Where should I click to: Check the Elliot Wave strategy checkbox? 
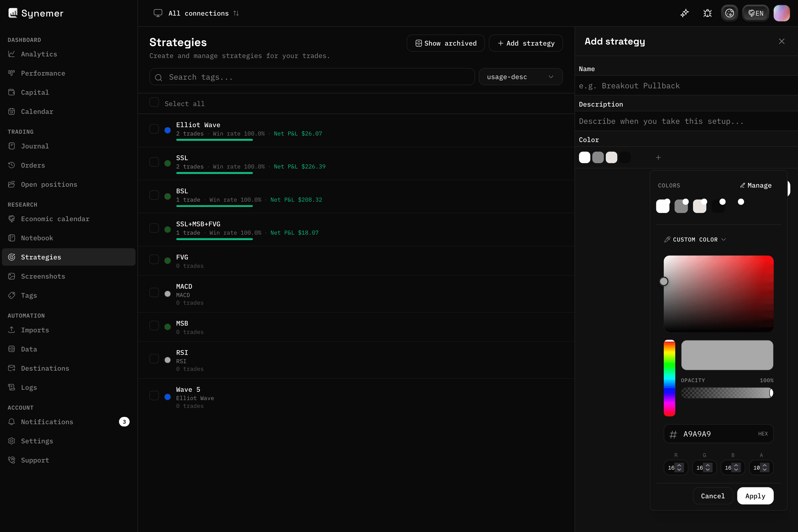154,129
